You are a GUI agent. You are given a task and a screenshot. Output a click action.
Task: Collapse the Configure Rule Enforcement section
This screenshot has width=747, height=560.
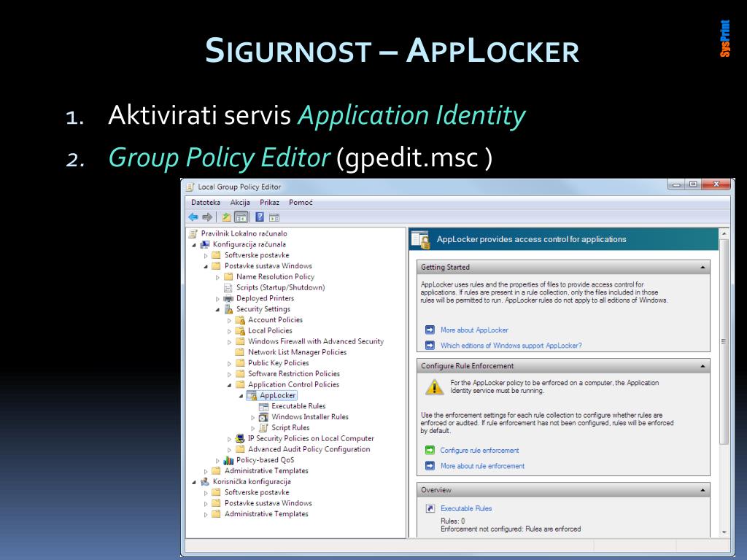(703, 366)
